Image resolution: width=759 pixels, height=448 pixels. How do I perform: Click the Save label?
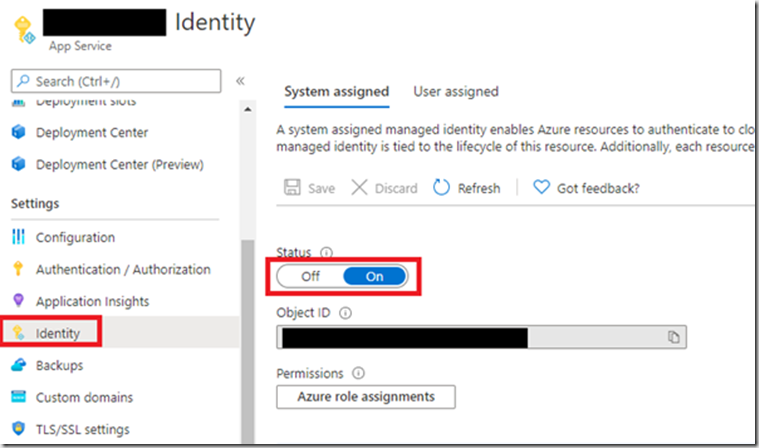pyautogui.click(x=321, y=188)
